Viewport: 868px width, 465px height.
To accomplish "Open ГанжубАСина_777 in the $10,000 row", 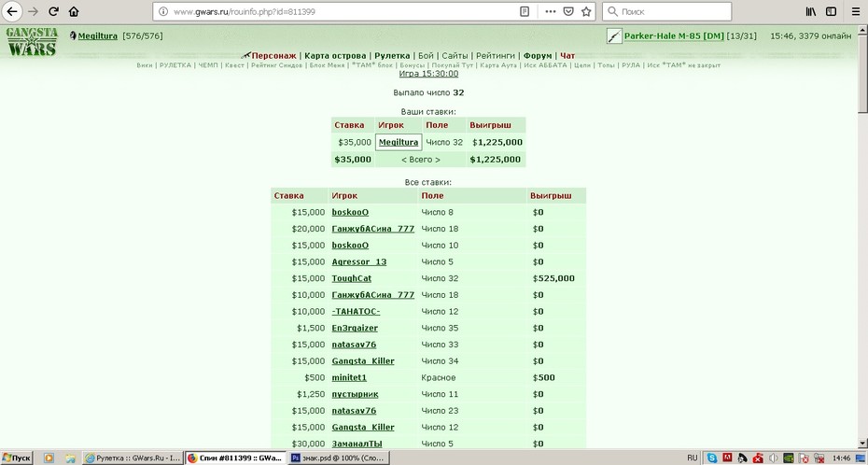I will point(372,295).
